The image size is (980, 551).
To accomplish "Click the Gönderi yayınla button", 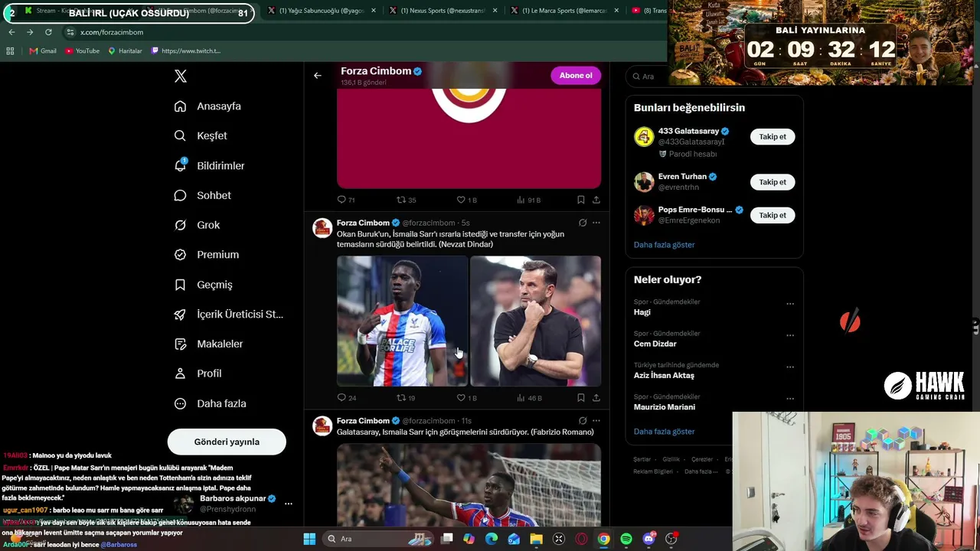I will click(227, 442).
